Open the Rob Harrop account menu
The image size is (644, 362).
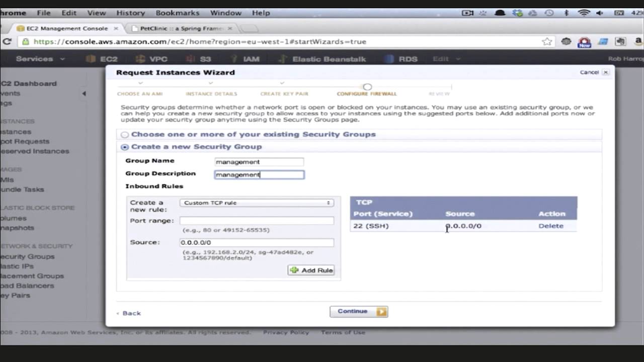[625, 59]
